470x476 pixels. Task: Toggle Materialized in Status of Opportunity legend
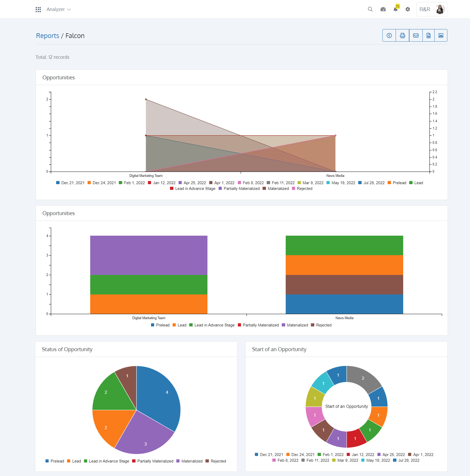click(x=189, y=461)
